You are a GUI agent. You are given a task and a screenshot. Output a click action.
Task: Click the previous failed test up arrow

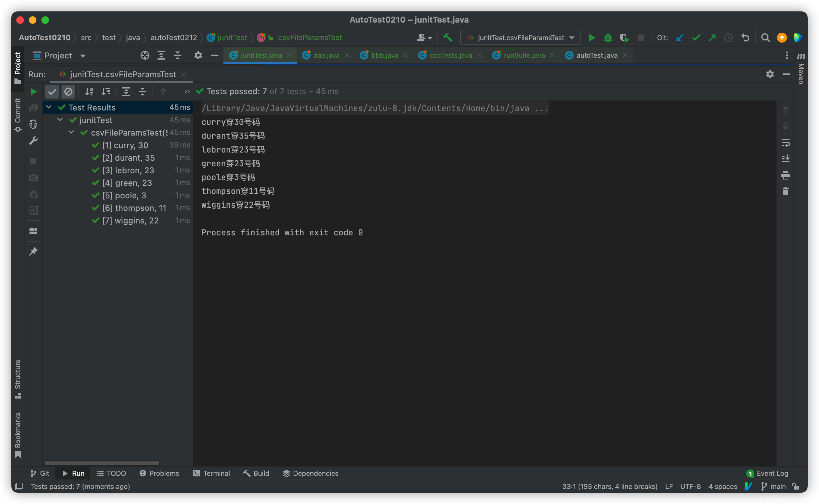point(163,91)
